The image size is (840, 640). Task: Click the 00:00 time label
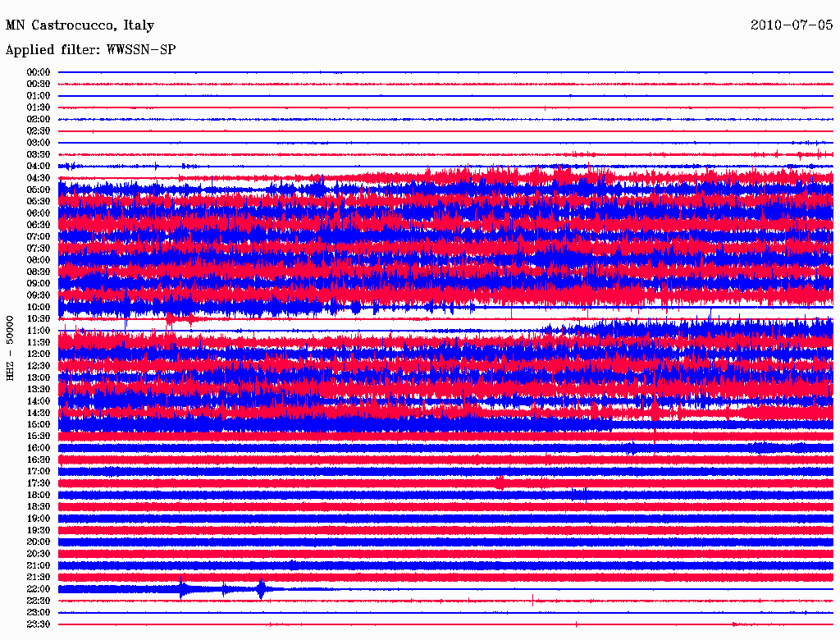[x=38, y=72]
